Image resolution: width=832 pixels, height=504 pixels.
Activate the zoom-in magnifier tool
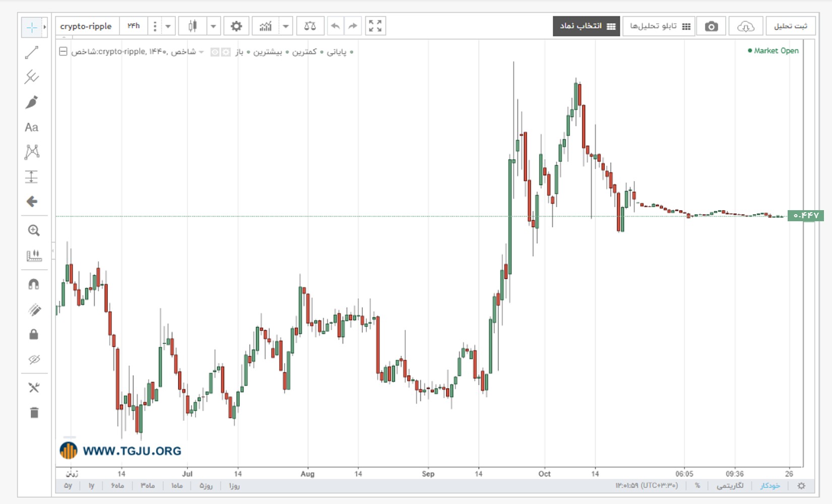(x=34, y=230)
